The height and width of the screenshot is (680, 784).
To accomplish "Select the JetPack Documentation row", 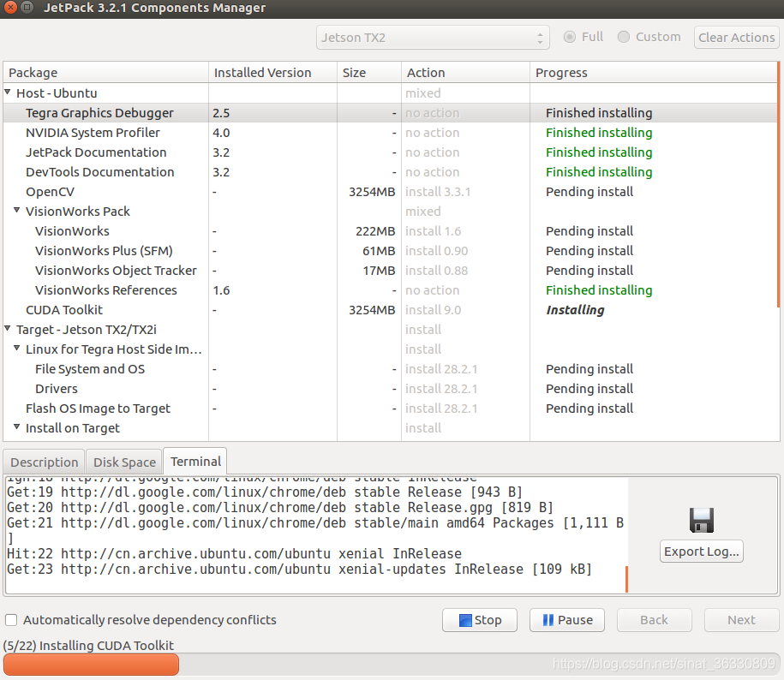I will [390, 152].
